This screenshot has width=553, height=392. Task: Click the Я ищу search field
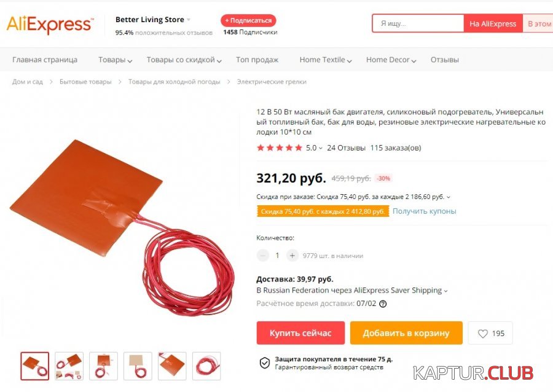pyautogui.click(x=418, y=23)
